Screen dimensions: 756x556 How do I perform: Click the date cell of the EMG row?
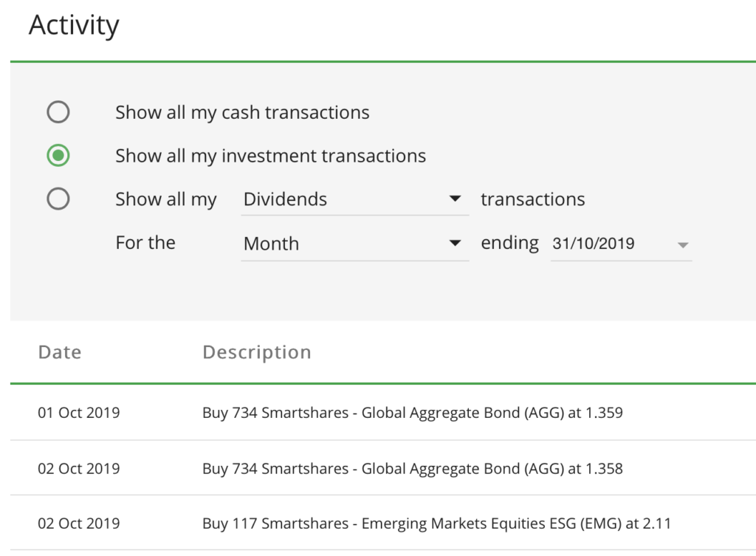(x=79, y=524)
